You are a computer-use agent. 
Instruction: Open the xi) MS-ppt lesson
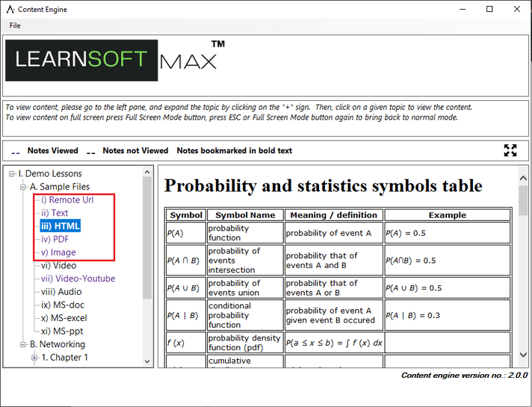pyautogui.click(x=61, y=331)
